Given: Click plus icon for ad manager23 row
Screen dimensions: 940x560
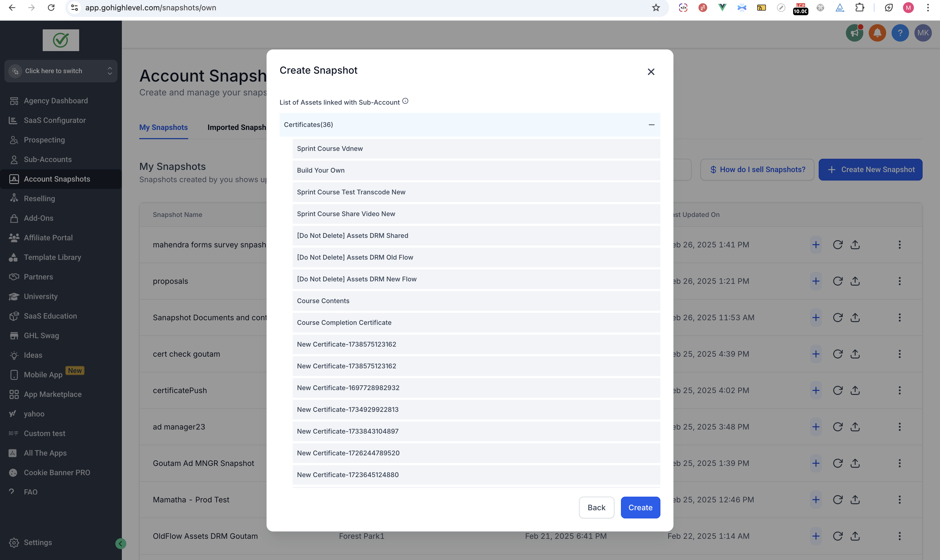Looking at the screenshot, I should (816, 427).
